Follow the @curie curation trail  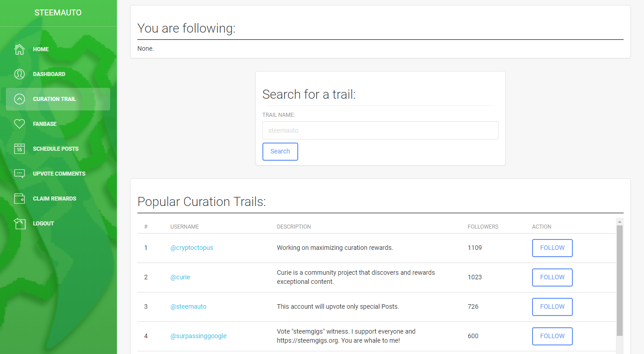[x=552, y=277]
